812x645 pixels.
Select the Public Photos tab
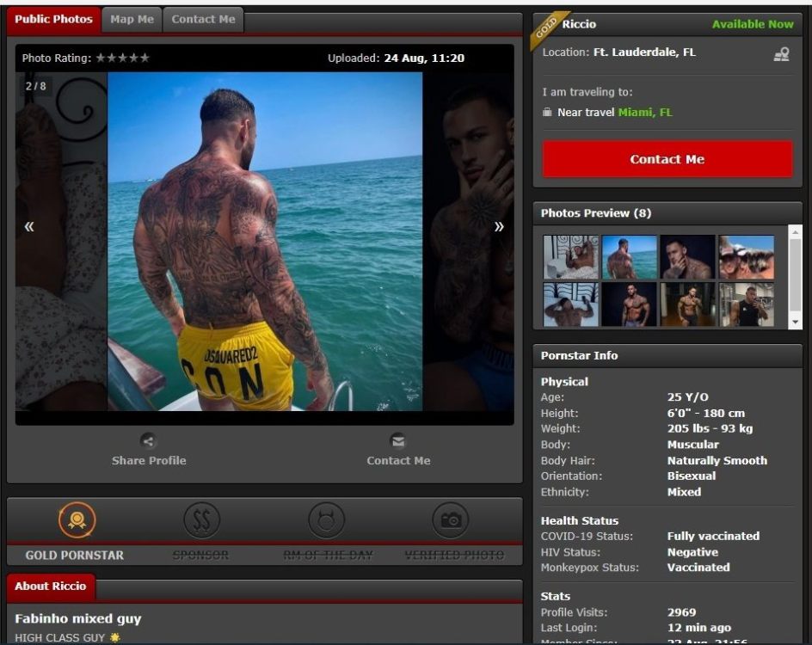53,20
